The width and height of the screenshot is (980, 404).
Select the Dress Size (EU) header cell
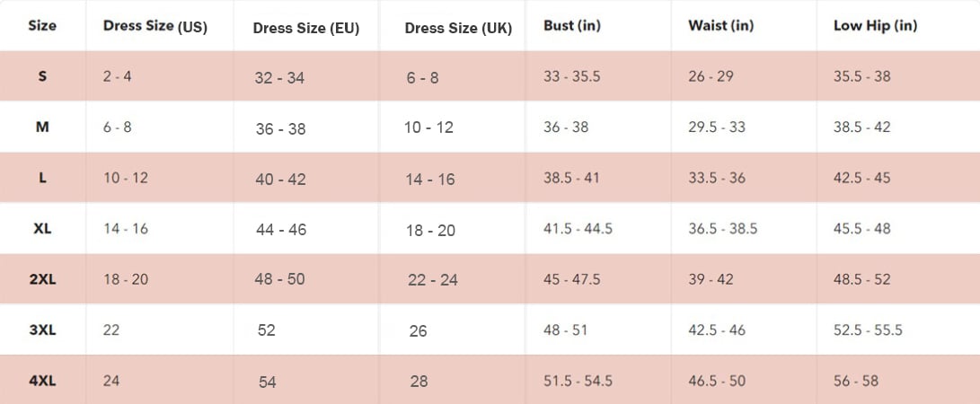(306, 28)
